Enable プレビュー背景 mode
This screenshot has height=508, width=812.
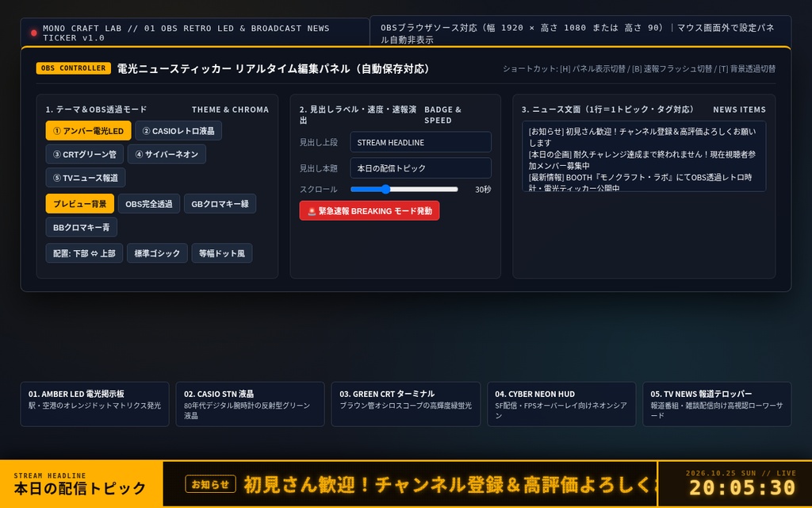(80, 204)
